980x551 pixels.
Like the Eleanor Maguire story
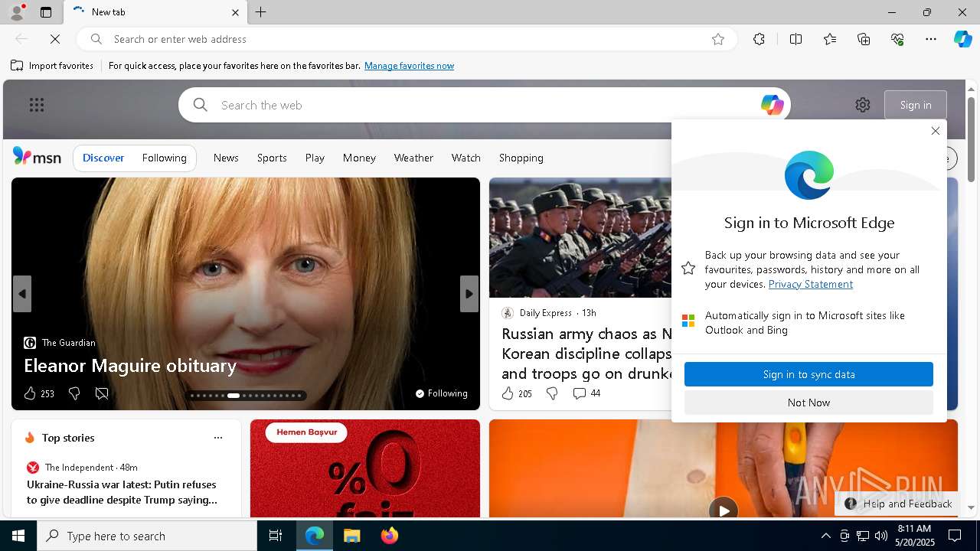30,393
